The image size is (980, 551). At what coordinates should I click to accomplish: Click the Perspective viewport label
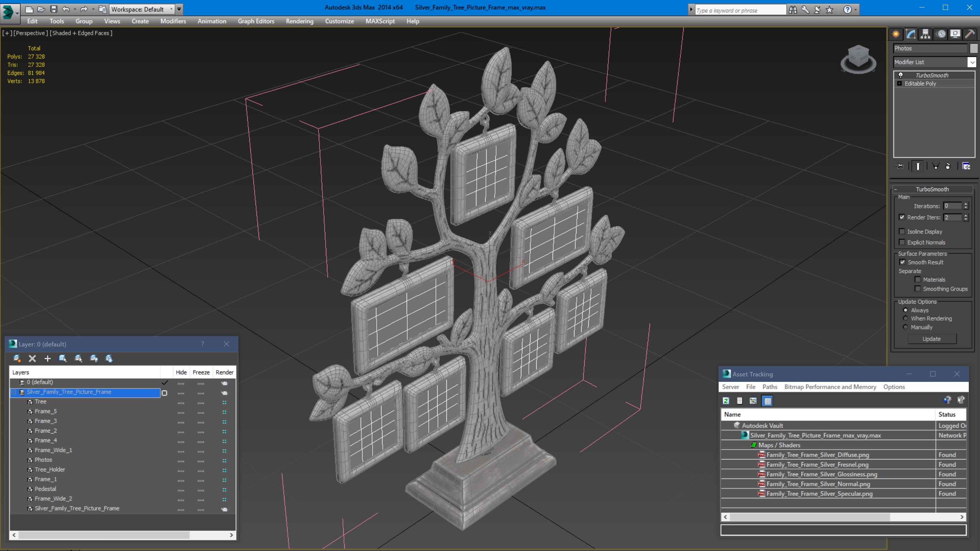tap(30, 33)
